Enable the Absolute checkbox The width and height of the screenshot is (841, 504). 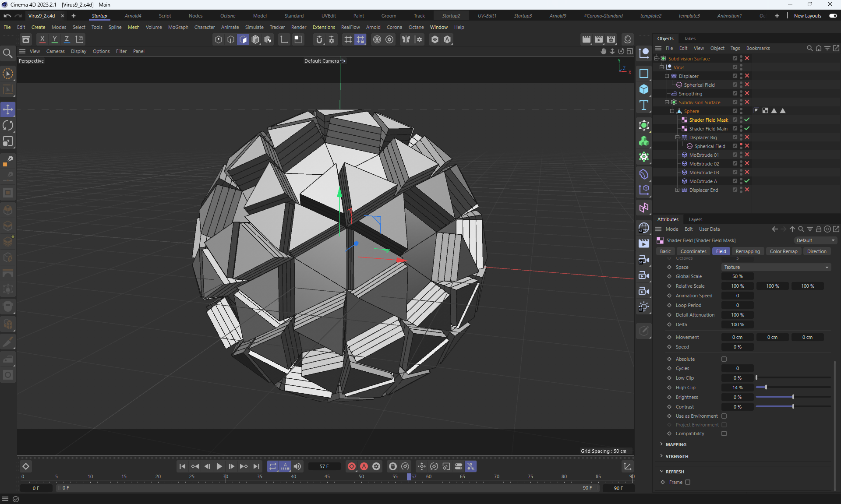pos(724,359)
